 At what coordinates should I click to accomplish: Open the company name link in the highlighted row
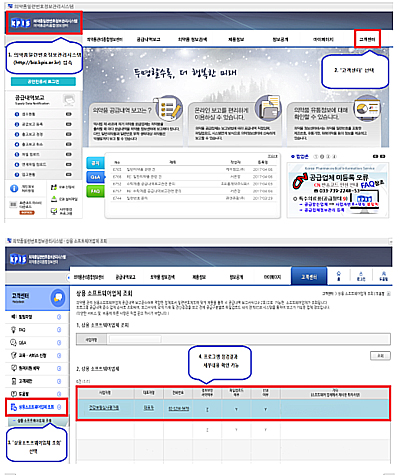(104, 408)
